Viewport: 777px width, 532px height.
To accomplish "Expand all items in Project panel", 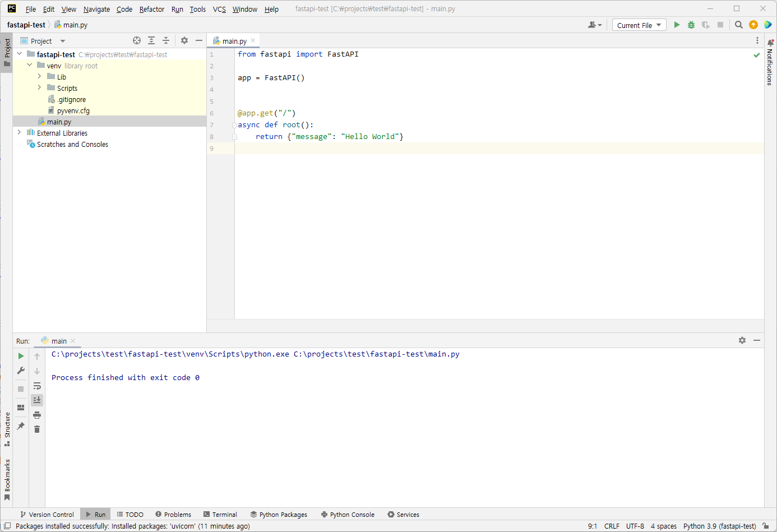I will [x=151, y=40].
